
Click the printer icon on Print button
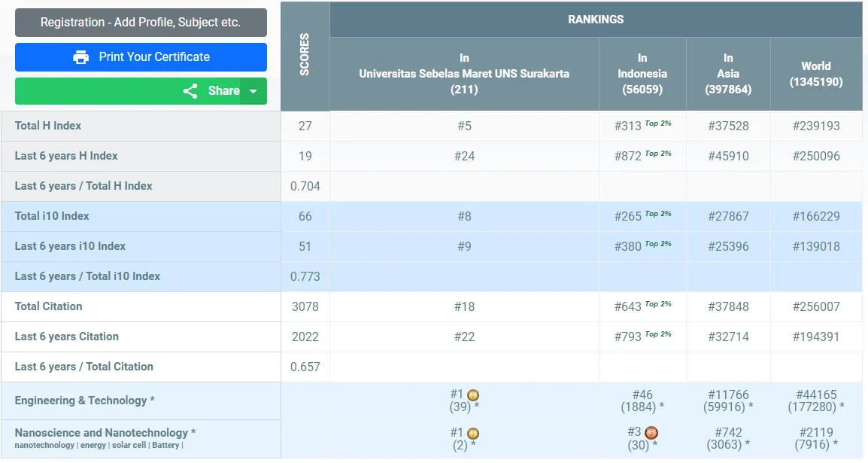(x=81, y=57)
